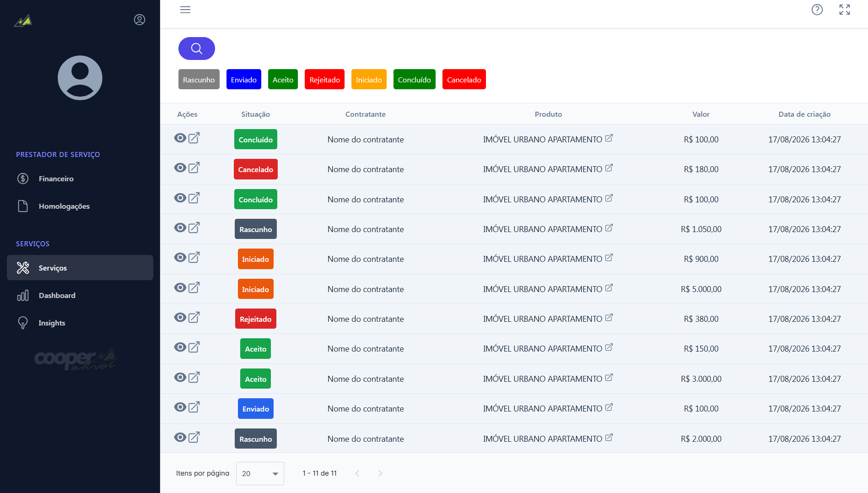Screen dimensions: 868x493
Task: Click the large profile avatar
Action: tap(80, 78)
